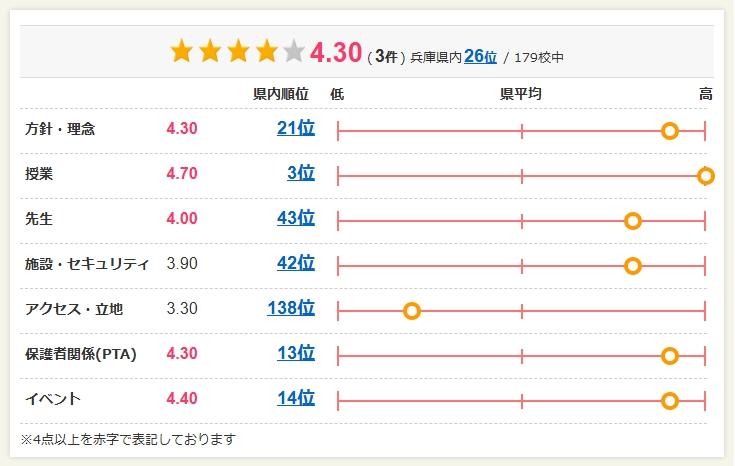Open the 13位 ranking for 保護者関係(PTA)
Screen dimensions: 735x466
(296, 354)
